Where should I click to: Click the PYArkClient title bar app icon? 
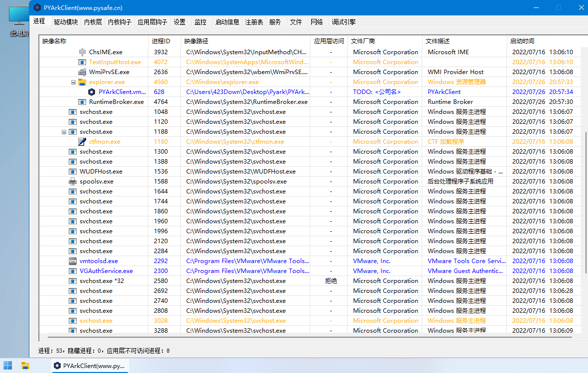pos(37,7)
